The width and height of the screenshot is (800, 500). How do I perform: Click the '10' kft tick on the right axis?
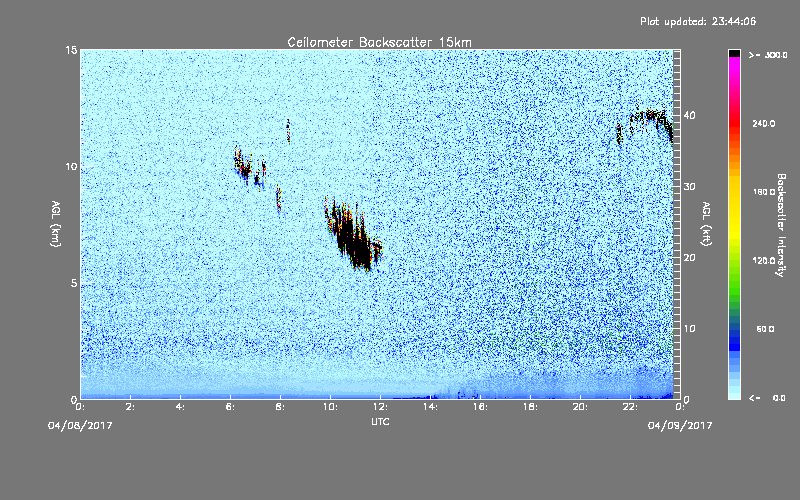(x=689, y=329)
